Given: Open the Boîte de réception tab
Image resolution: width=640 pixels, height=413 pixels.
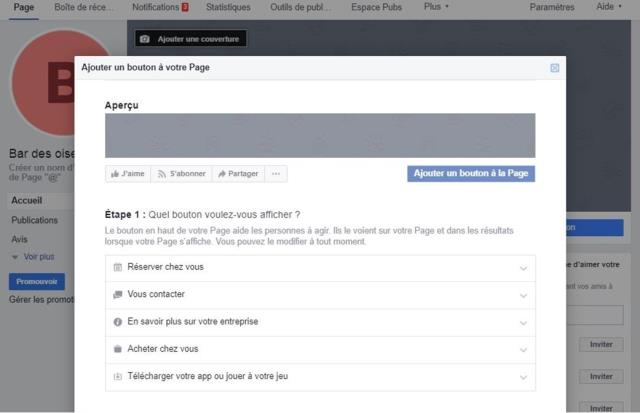Looking at the screenshot, I should [x=83, y=7].
